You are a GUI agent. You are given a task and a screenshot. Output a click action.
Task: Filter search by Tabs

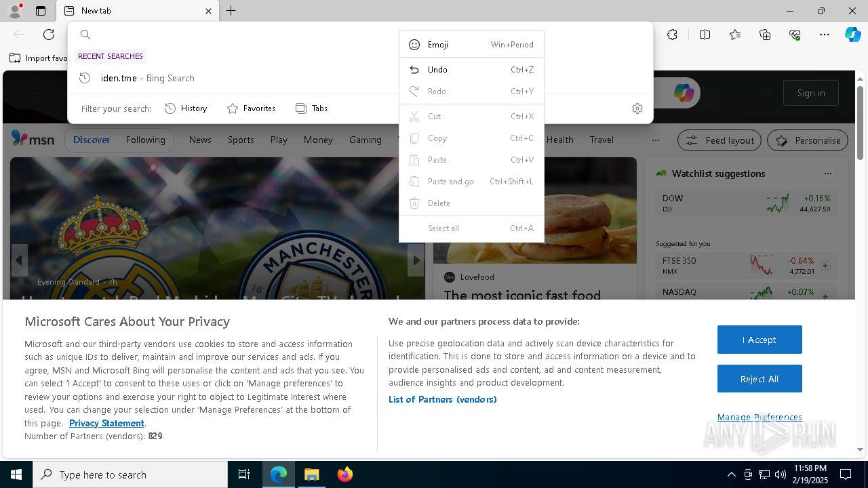[311, 108]
